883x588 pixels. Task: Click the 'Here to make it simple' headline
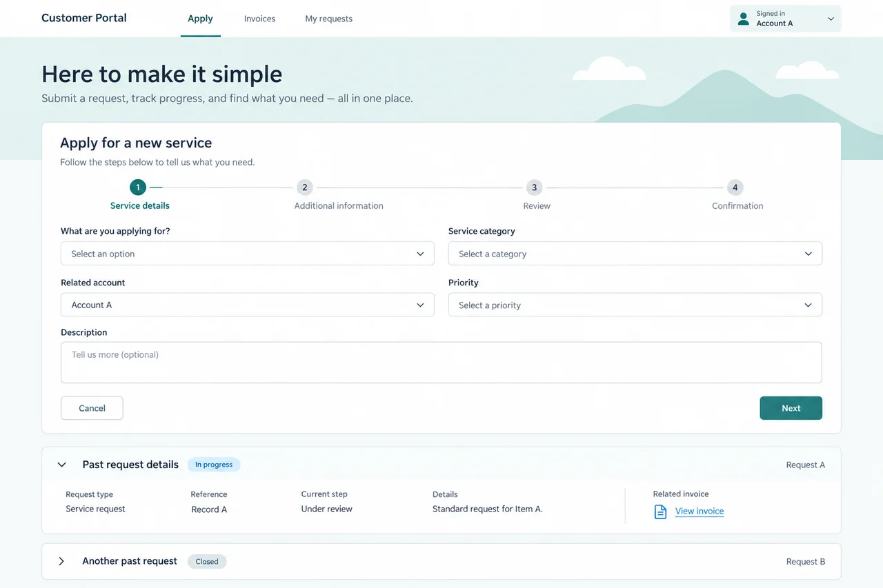point(162,74)
